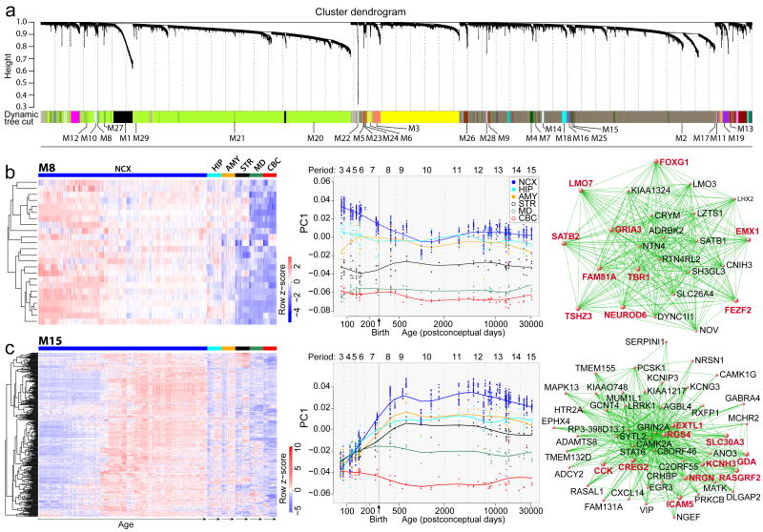Select module label M3
This screenshot has height=532, width=763.
[414, 129]
